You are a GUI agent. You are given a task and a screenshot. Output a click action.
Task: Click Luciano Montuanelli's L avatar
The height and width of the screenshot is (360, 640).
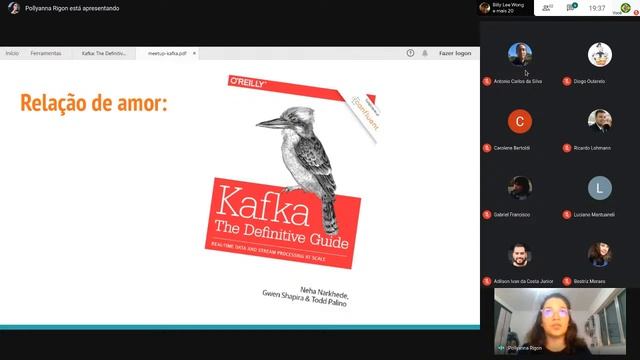[600, 188]
